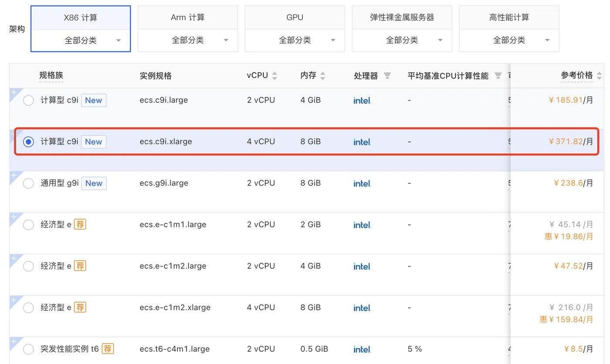
Task: Open the 处理器 column filter funnel
Action: (x=387, y=76)
